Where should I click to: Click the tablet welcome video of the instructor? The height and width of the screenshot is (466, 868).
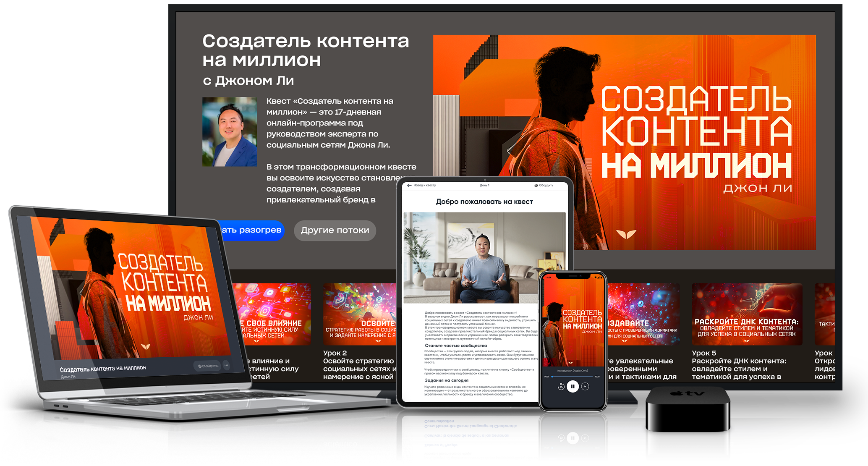tap(470, 257)
